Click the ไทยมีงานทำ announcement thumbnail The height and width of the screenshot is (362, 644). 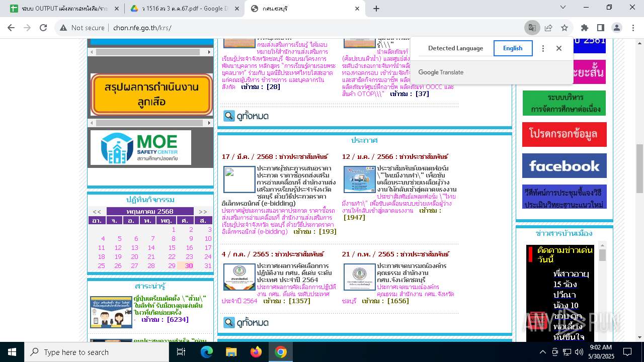click(x=360, y=179)
